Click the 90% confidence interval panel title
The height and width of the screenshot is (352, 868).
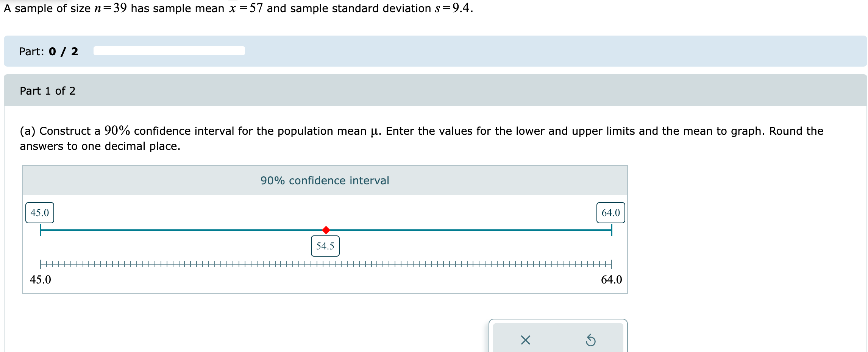pyautogui.click(x=324, y=181)
